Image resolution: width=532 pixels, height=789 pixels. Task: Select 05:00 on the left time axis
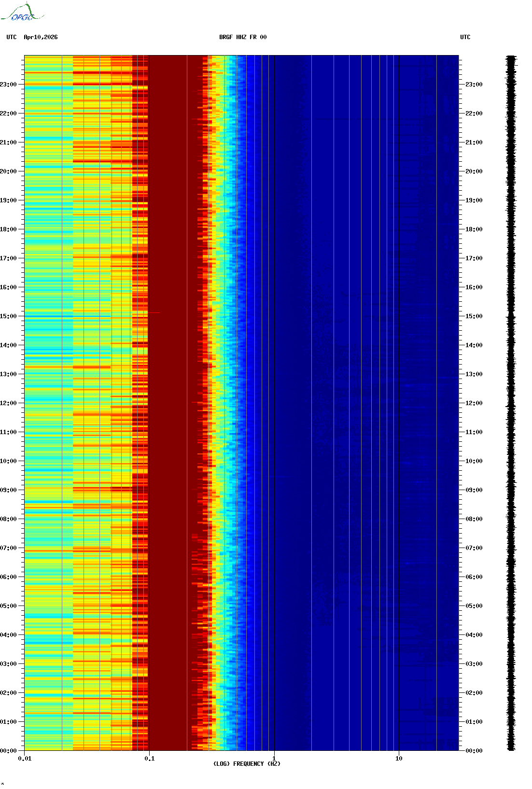pos(8,606)
